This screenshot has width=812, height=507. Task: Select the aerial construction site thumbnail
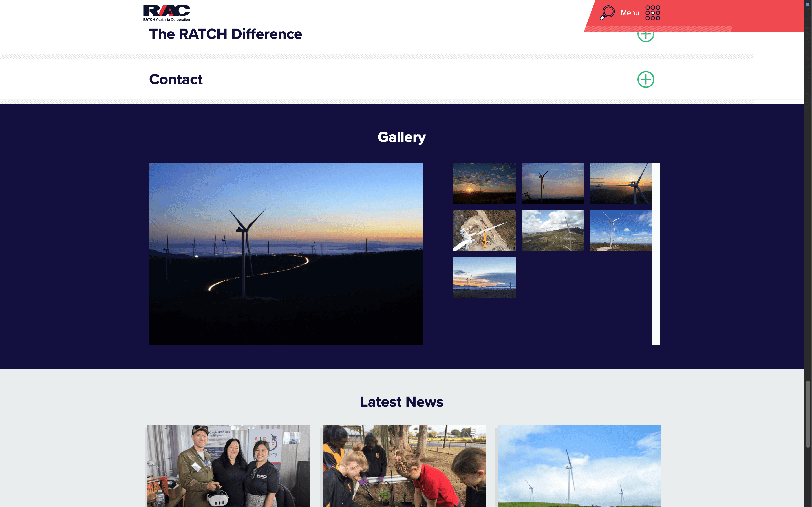pos(484,231)
